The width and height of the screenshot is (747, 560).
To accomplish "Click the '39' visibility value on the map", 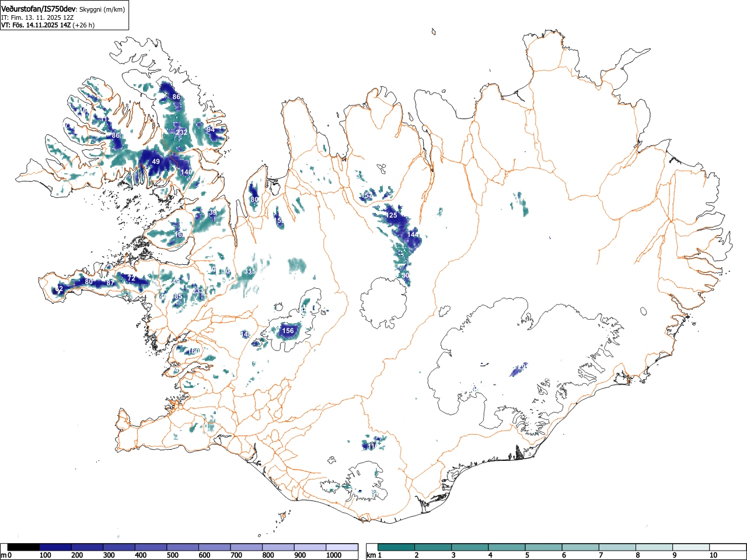I will pyautogui.click(x=212, y=213).
